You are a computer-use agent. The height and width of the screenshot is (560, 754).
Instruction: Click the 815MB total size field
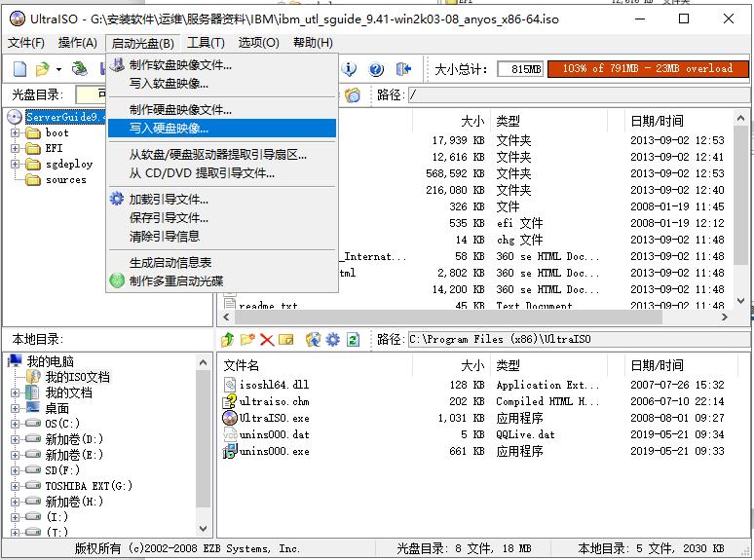(520, 69)
